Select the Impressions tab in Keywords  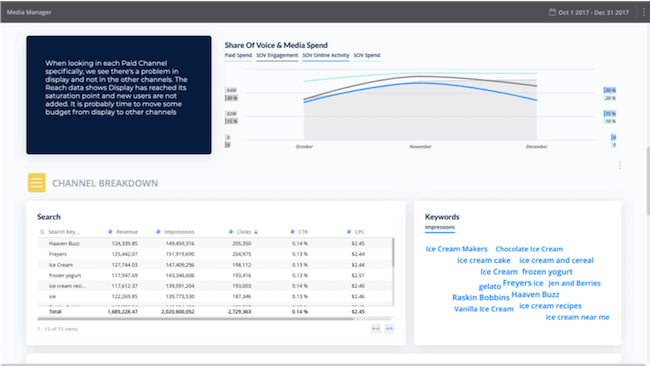(x=440, y=227)
